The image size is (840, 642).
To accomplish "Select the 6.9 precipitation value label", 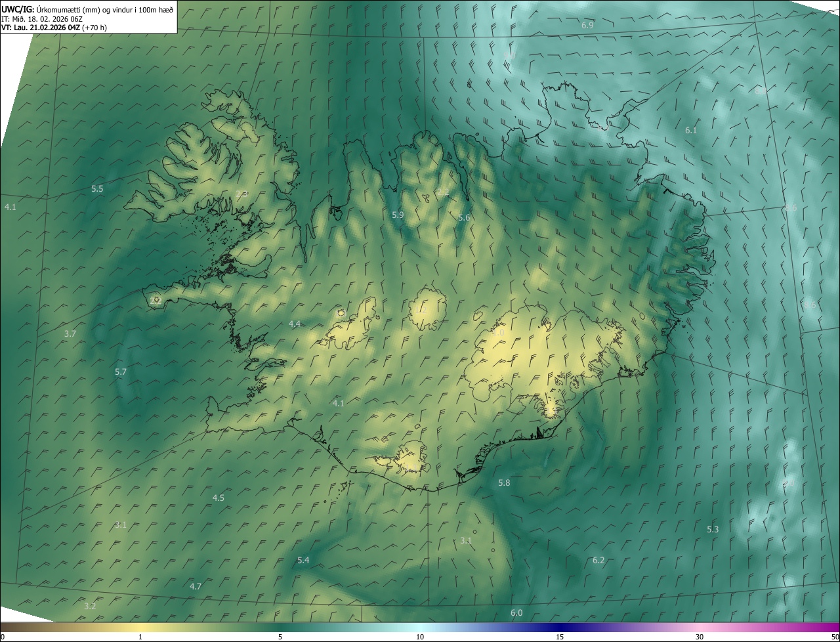I will [x=587, y=25].
